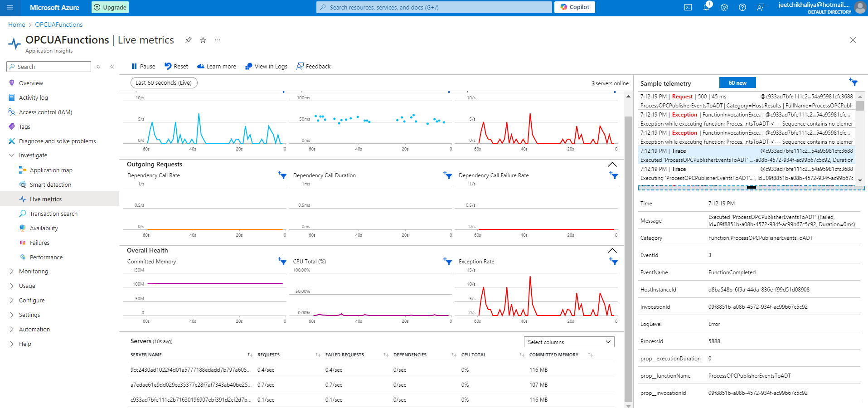Expand the Monitoring section
The image size is (868, 408).
[12, 271]
